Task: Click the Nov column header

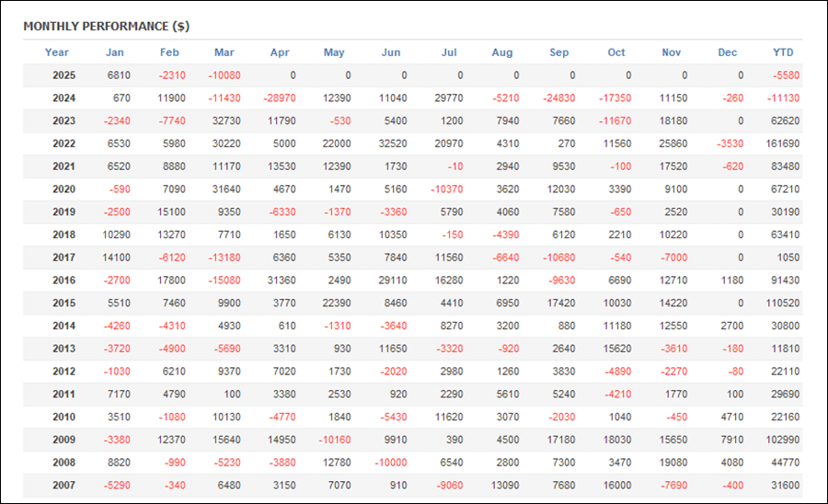Action: 672,52
